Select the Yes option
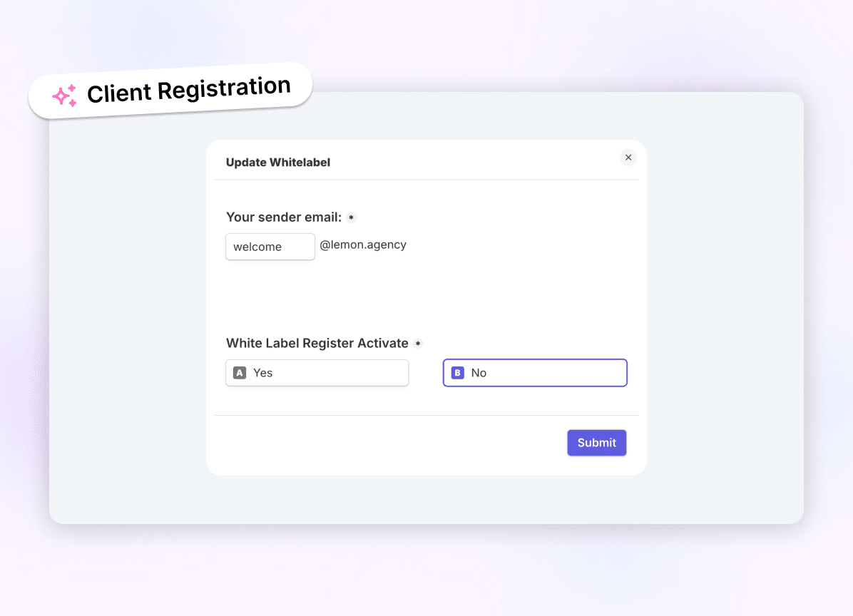The height and width of the screenshot is (616, 853). pos(317,373)
